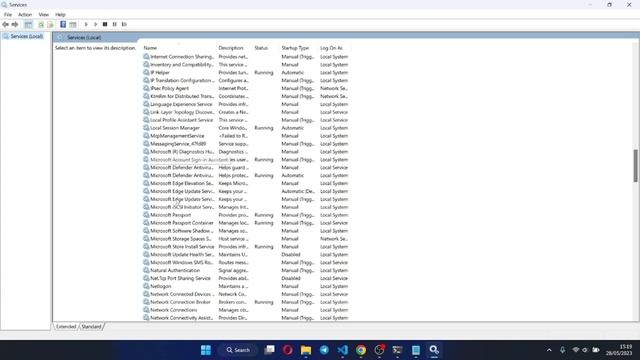
Task: Click the gear icon beside Microsoft Passport
Action: (x=146, y=215)
